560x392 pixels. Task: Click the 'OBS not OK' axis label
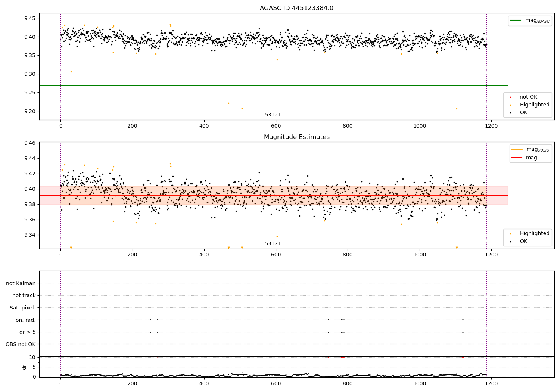pos(21,344)
